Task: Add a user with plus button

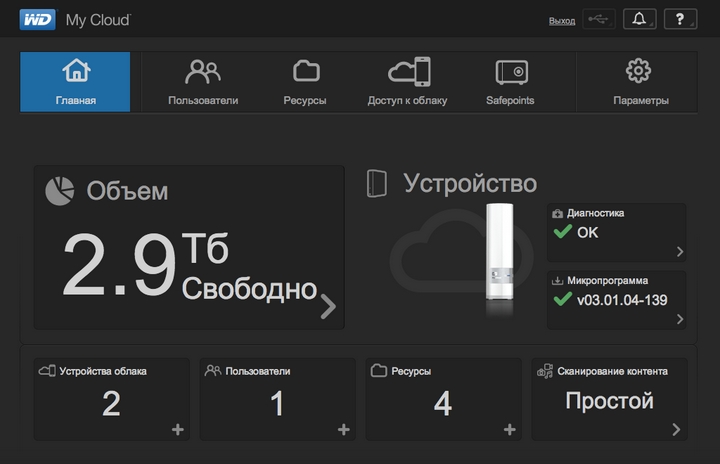Action: click(343, 430)
